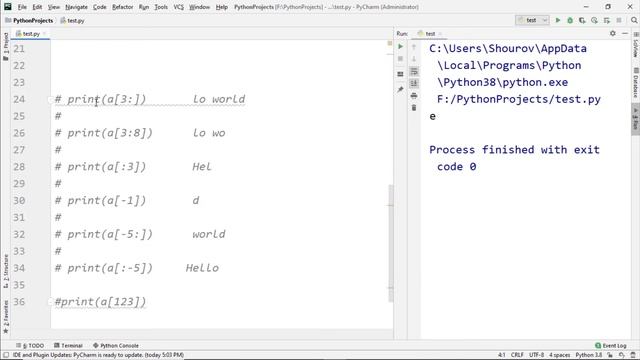Open Python 3.8 interpreter selector
The height and width of the screenshot is (360, 640).
[589, 355]
